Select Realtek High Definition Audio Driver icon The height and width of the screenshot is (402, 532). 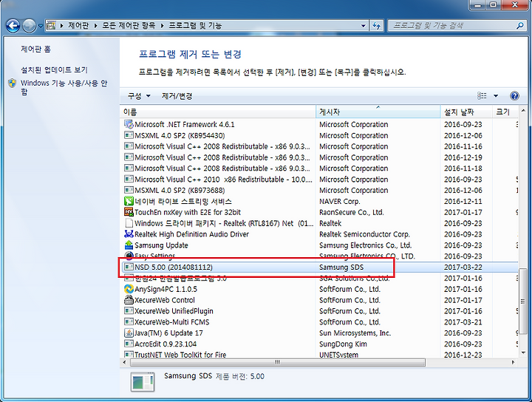tap(129, 234)
